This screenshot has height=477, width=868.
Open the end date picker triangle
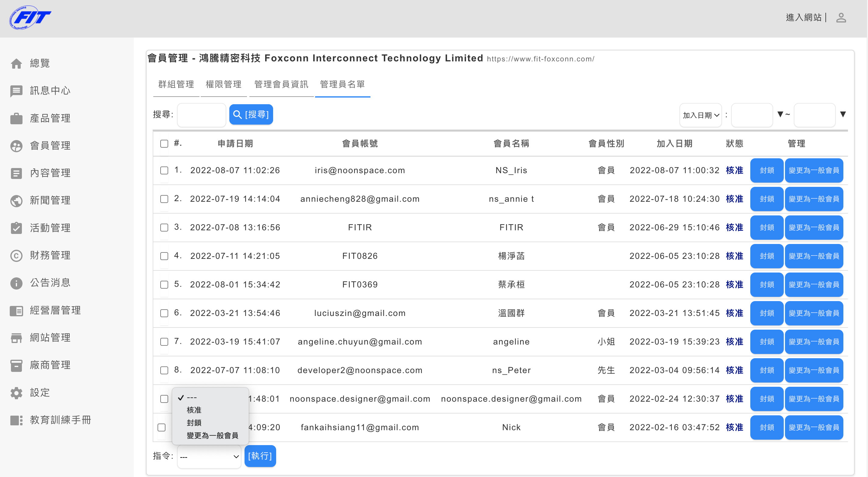[x=843, y=115]
